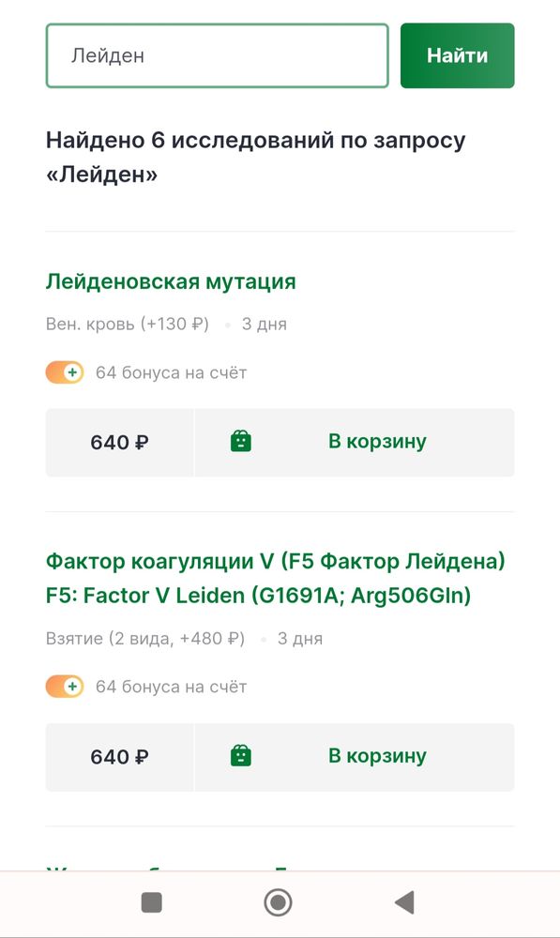Click the basket icon next to Лейденовская мутация

[240, 442]
